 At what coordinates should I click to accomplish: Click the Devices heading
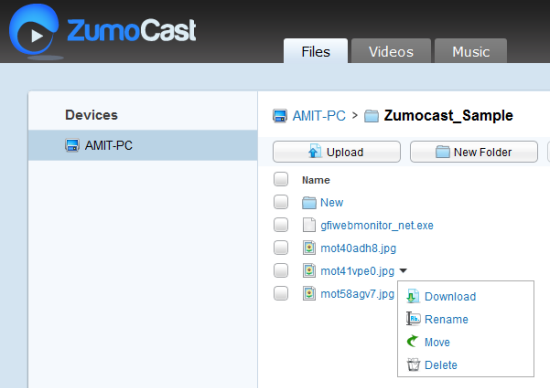pyautogui.click(x=91, y=115)
